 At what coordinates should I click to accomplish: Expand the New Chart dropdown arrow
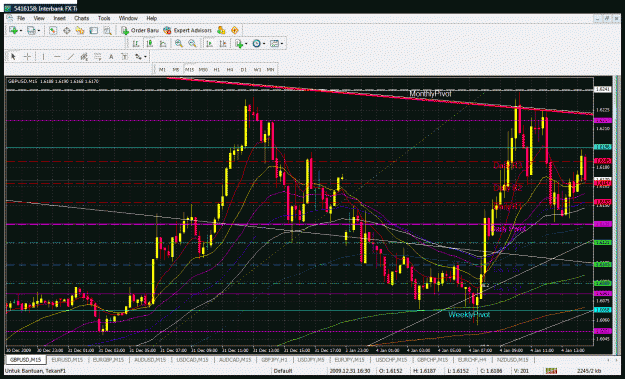click(21, 31)
